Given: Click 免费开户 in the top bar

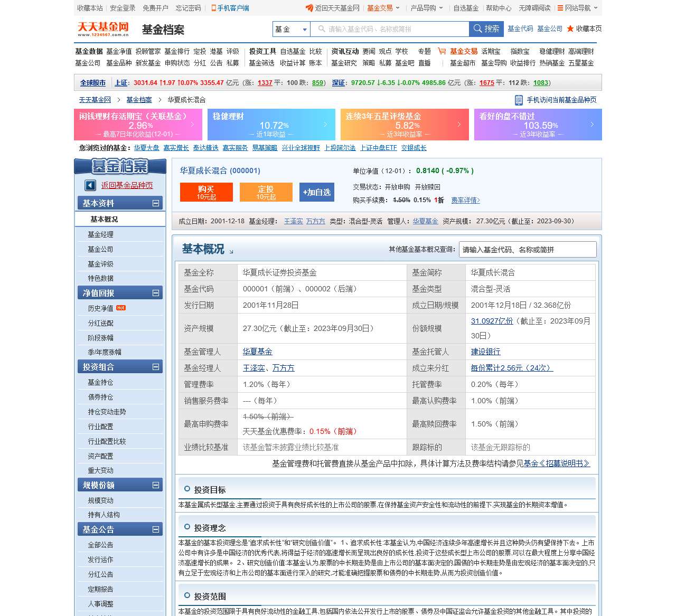Looking at the screenshot, I should point(155,8).
